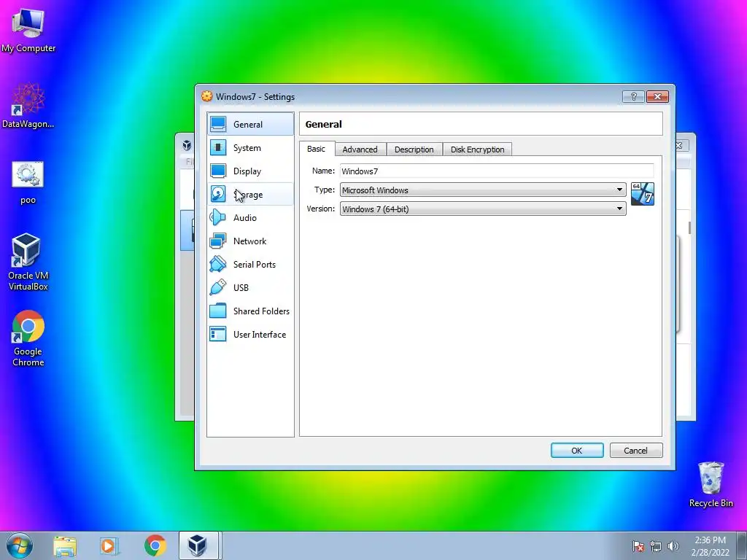Image resolution: width=747 pixels, height=560 pixels.
Task: Select the General settings icon
Action: pos(218,124)
